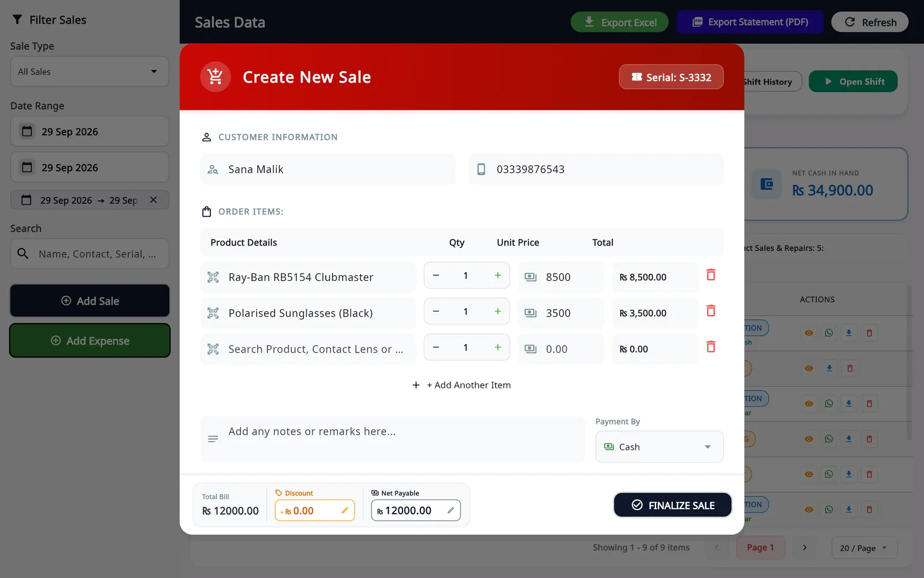Delete the Ray-Ban RB5154 Clubmaster item row
The width and height of the screenshot is (924, 578).
pos(711,275)
